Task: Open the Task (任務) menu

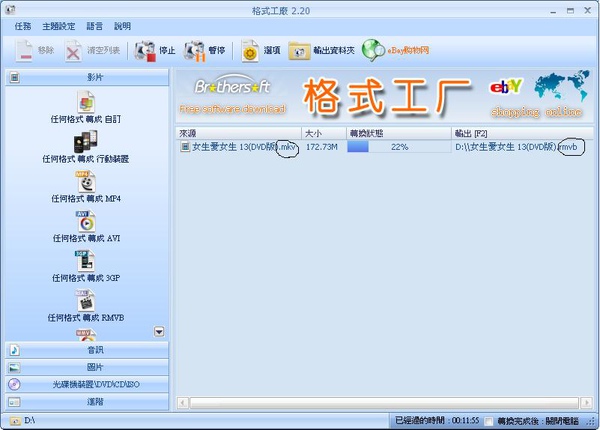Action: tap(23, 26)
